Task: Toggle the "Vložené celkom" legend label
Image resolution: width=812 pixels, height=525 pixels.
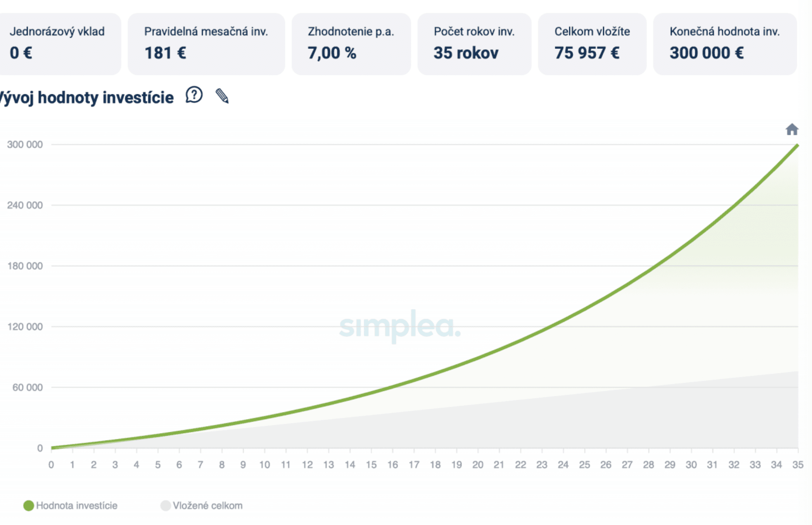Action: click(207, 506)
